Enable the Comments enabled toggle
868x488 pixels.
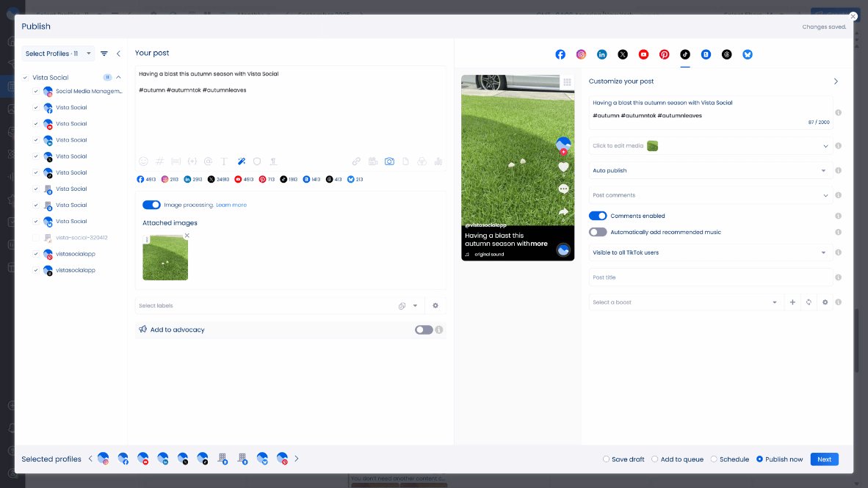(x=598, y=216)
